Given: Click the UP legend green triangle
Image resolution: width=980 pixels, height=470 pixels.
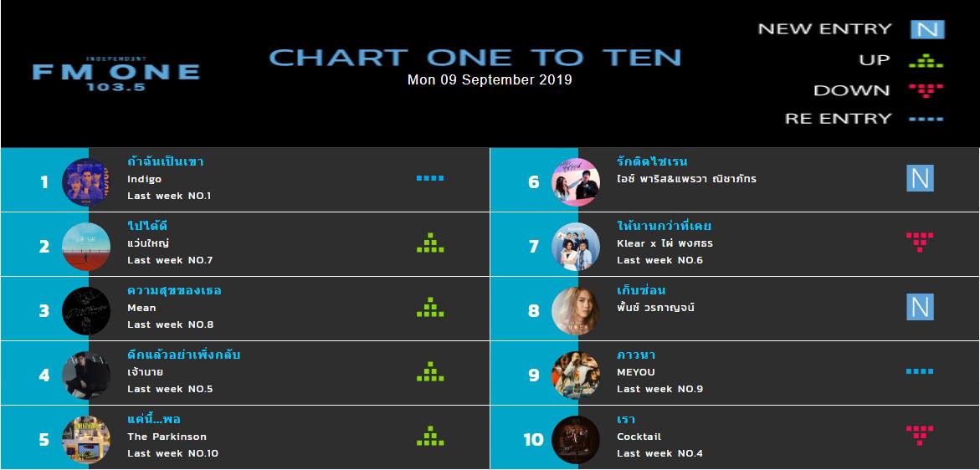Looking at the screenshot, I should [x=926, y=60].
